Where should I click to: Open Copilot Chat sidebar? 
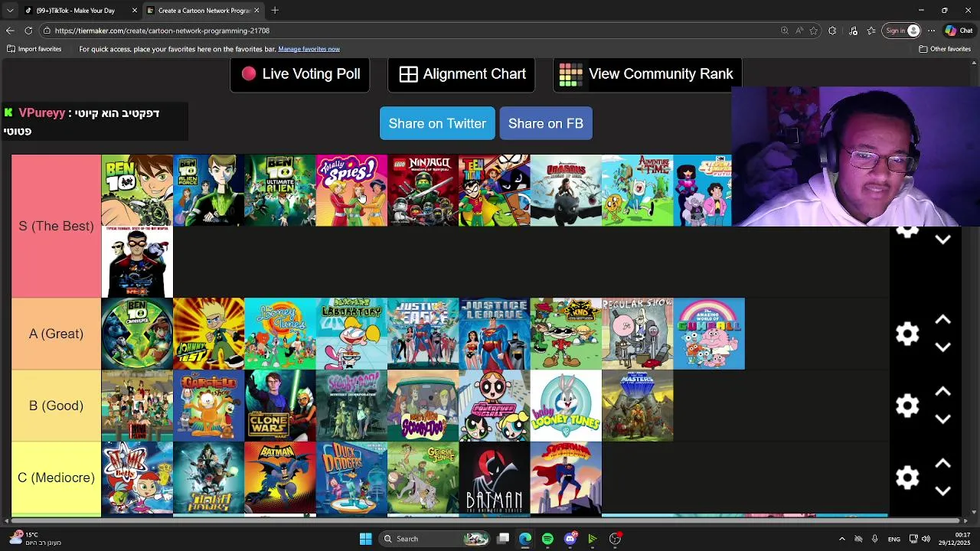(959, 31)
